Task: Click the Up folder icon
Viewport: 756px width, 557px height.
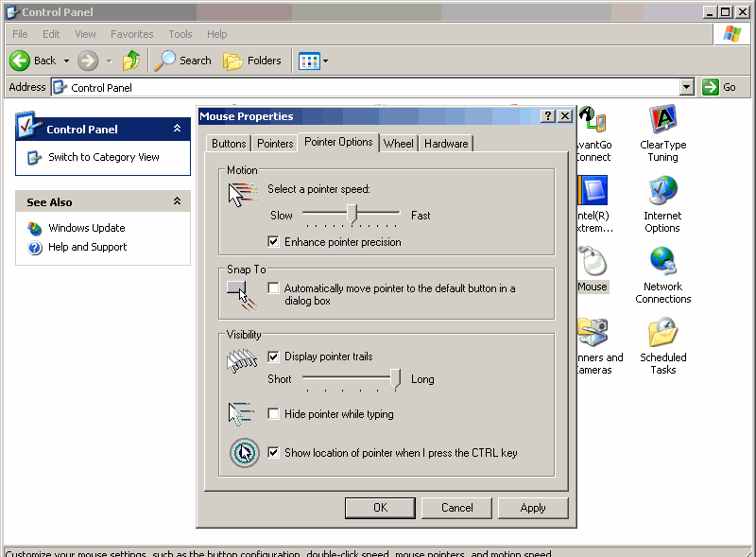Action: click(x=131, y=61)
